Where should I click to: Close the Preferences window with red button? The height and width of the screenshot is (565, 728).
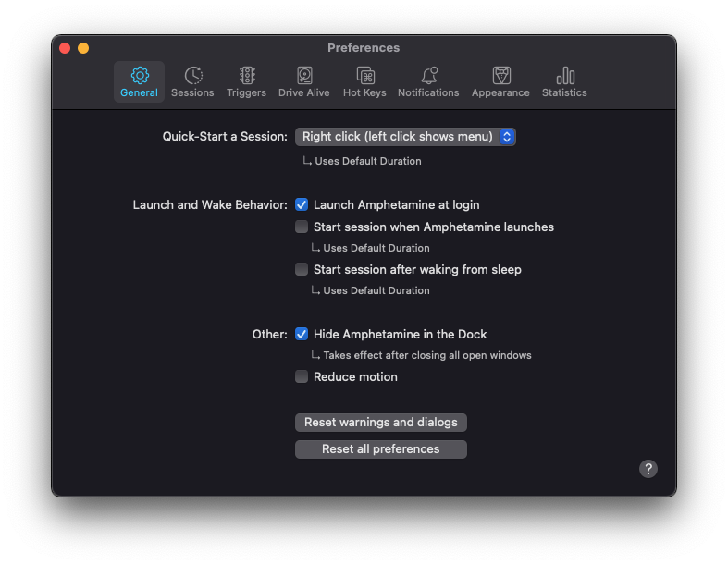pos(65,48)
